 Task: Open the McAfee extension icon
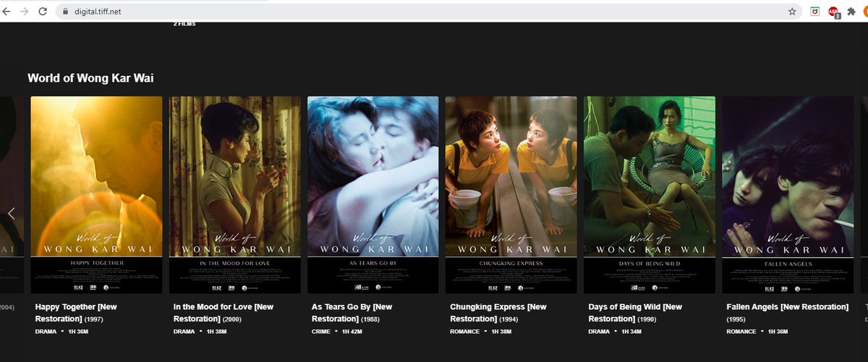point(815,12)
